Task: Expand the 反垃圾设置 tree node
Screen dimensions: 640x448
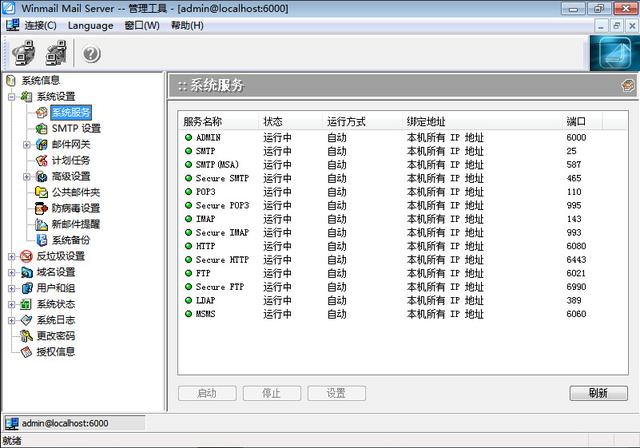Action: (x=12, y=256)
